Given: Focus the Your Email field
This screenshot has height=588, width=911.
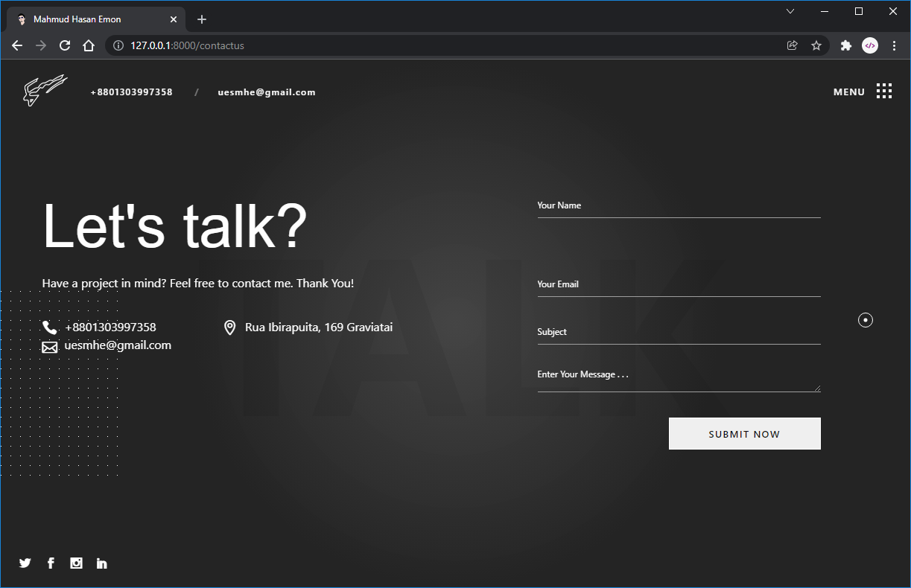Looking at the screenshot, I should click(x=679, y=284).
